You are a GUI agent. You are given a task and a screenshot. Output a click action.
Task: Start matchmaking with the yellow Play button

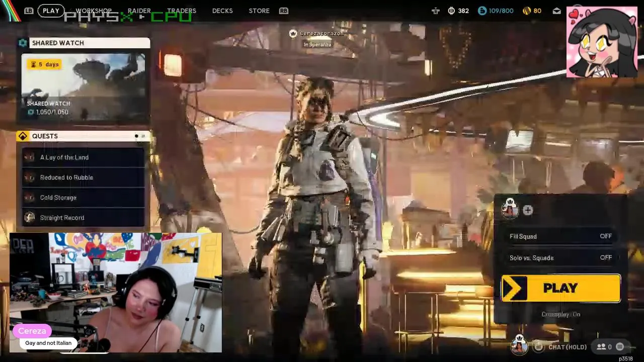point(561,288)
